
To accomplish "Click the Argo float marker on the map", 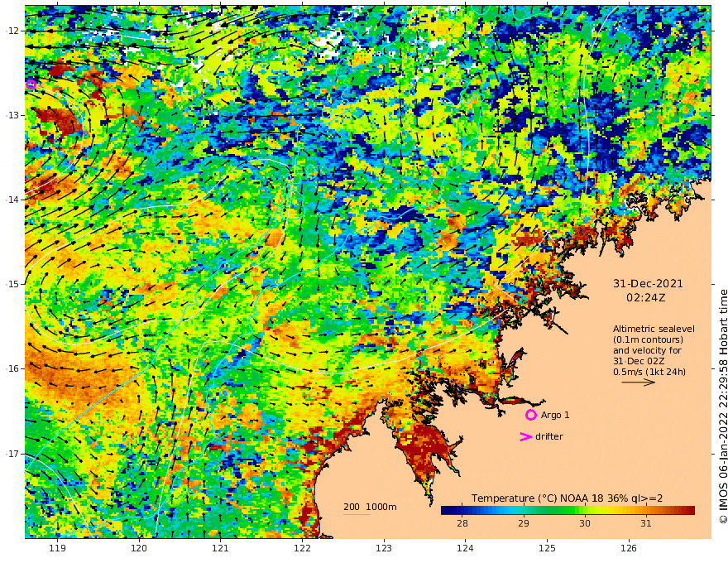I will 31,84.
